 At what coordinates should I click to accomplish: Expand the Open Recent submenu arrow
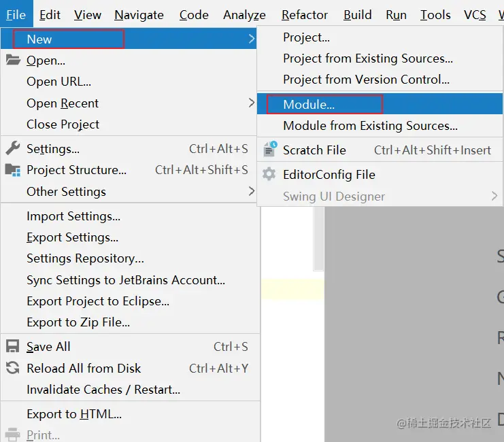pyautogui.click(x=252, y=103)
